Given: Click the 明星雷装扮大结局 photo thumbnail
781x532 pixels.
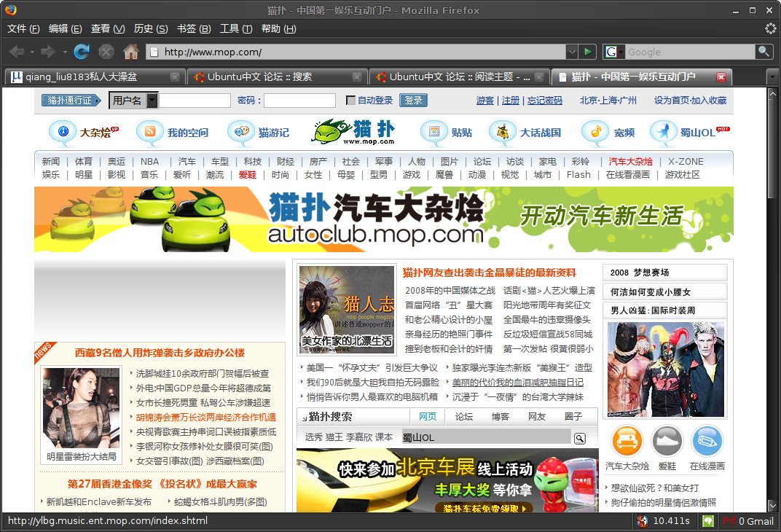Looking at the screenshot, I should 81,408.
